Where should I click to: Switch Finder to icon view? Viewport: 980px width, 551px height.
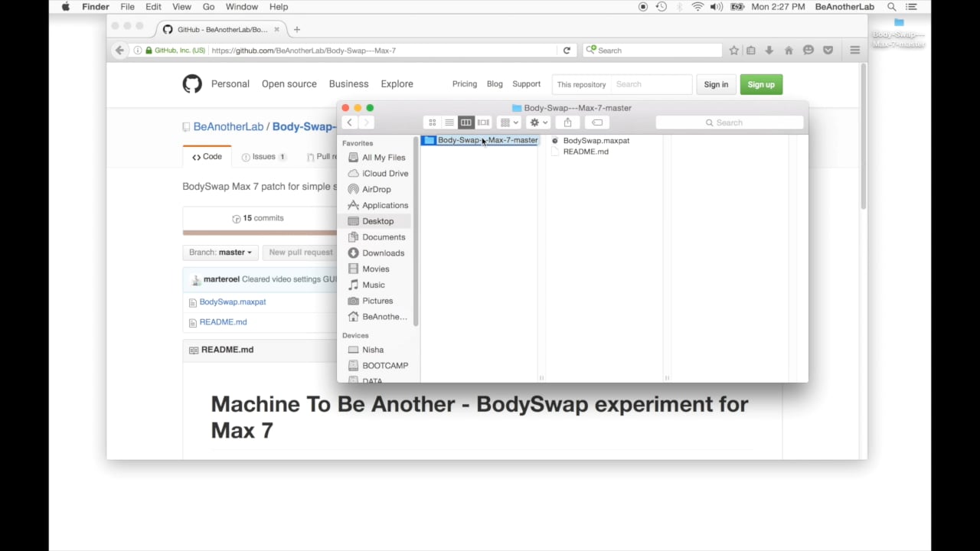coord(433,122)
